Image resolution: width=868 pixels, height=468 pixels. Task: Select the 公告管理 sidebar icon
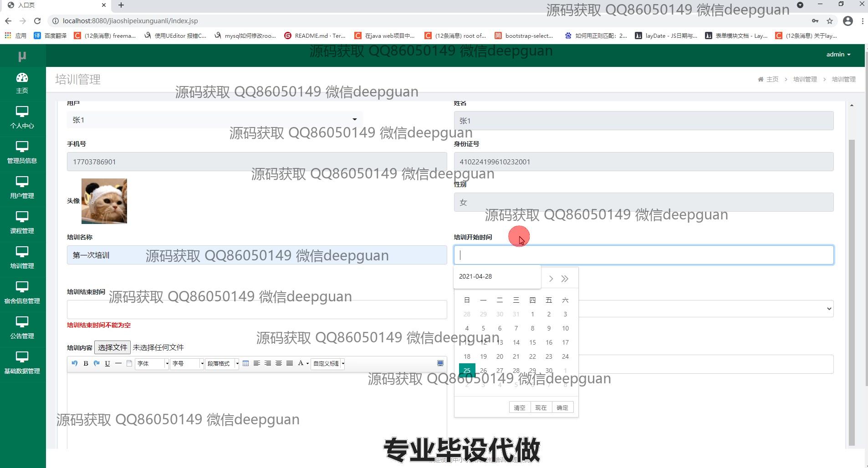point(22,327)
